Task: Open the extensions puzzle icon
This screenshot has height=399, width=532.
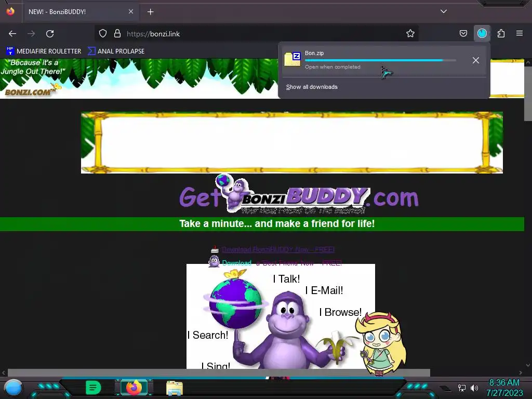Action: click(x=501, y=34)
